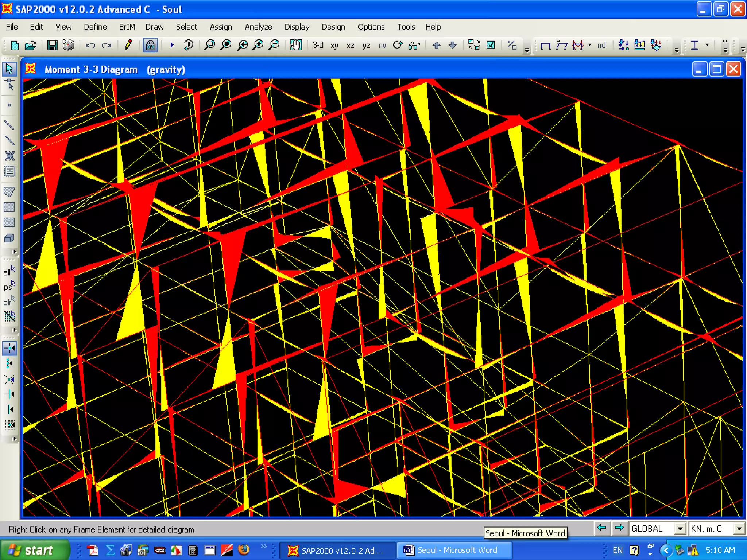
Task: Expand the GLOBAL coordinate system dropdown
Action: tap(680, 528)
